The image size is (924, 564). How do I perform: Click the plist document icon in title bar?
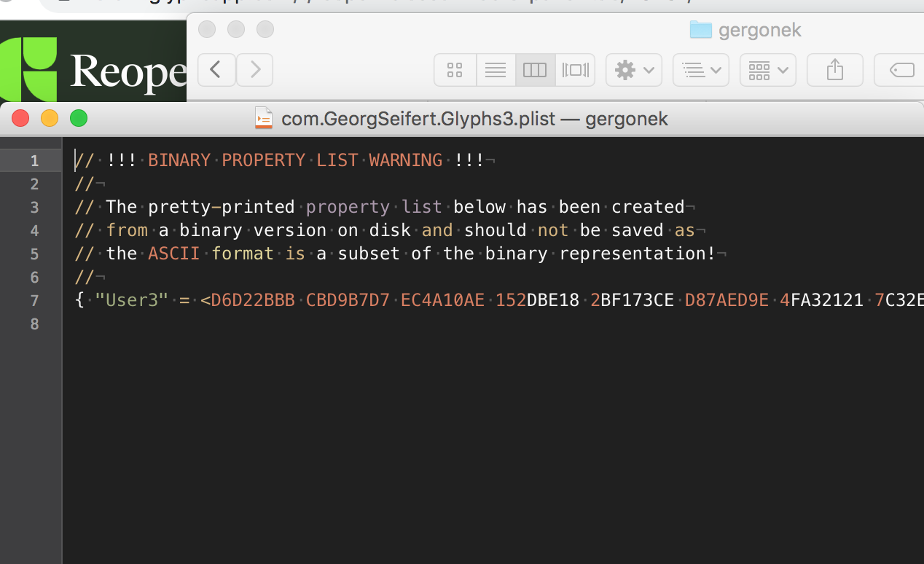(x=264, y=118)
